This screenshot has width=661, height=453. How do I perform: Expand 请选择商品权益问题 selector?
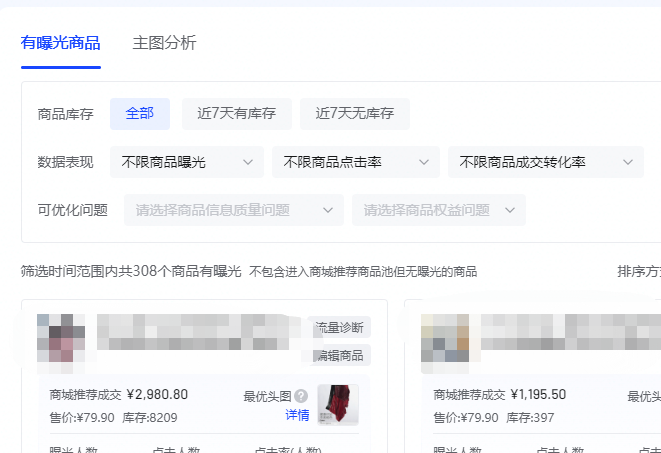[439, 210]
